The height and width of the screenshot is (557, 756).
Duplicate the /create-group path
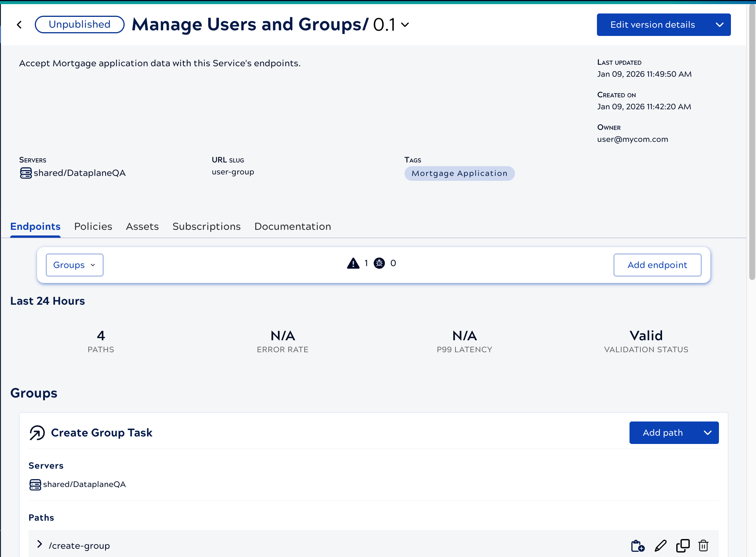pyautogui.click(x=683, y=546)
